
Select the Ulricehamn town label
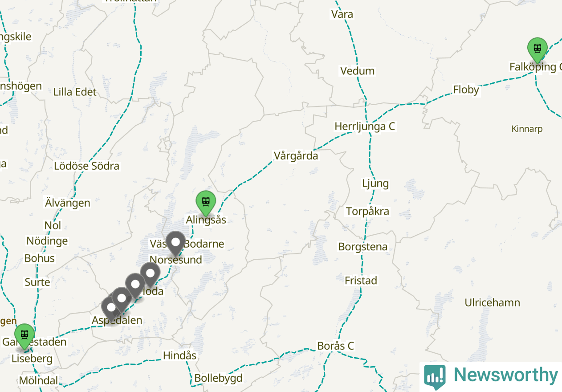pyautogui.click(x=492, y=303)
